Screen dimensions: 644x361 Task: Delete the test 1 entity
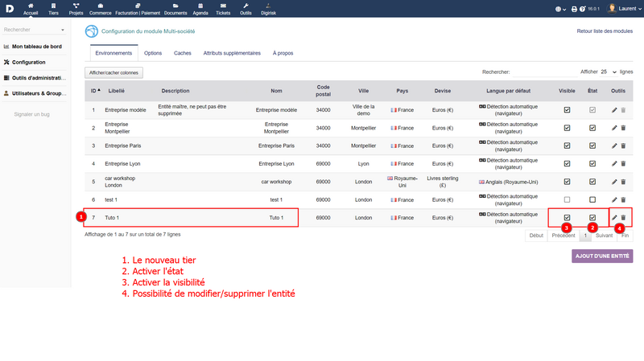tap(623, 199)
